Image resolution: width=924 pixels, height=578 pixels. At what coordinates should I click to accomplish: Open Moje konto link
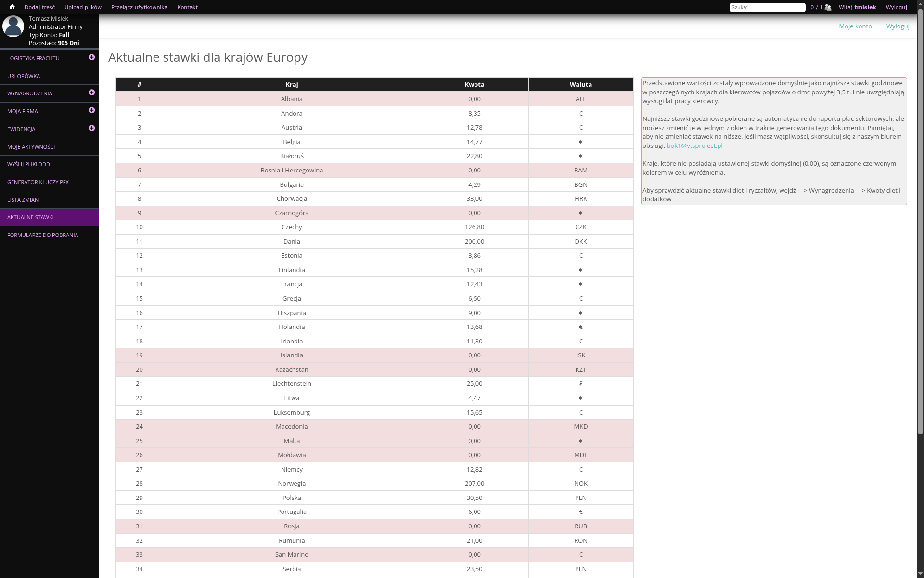[855, 26]
